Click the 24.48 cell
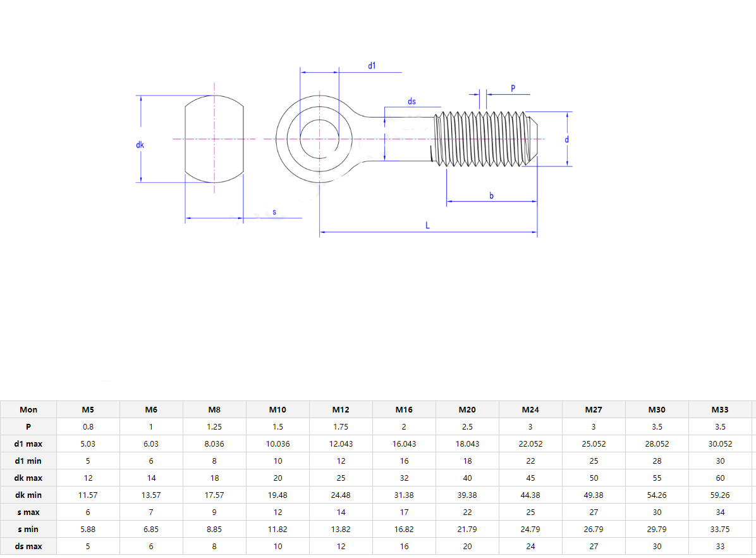 tap(341, 495)
